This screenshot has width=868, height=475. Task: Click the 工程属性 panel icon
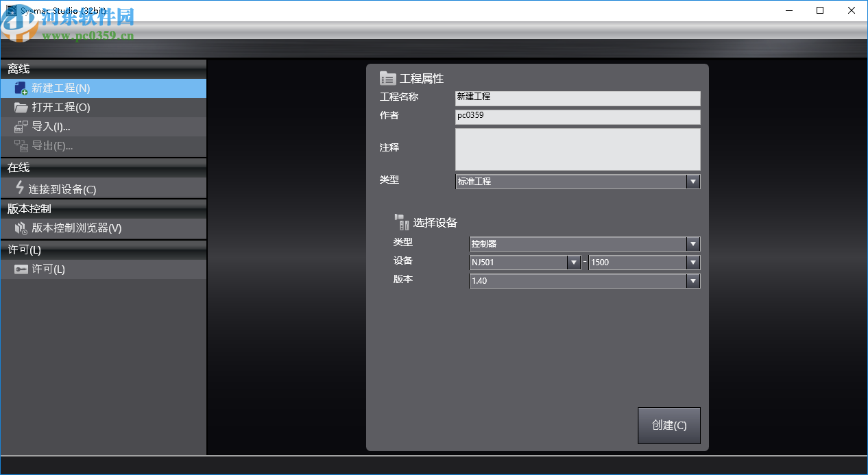click(x=386, y=77)
